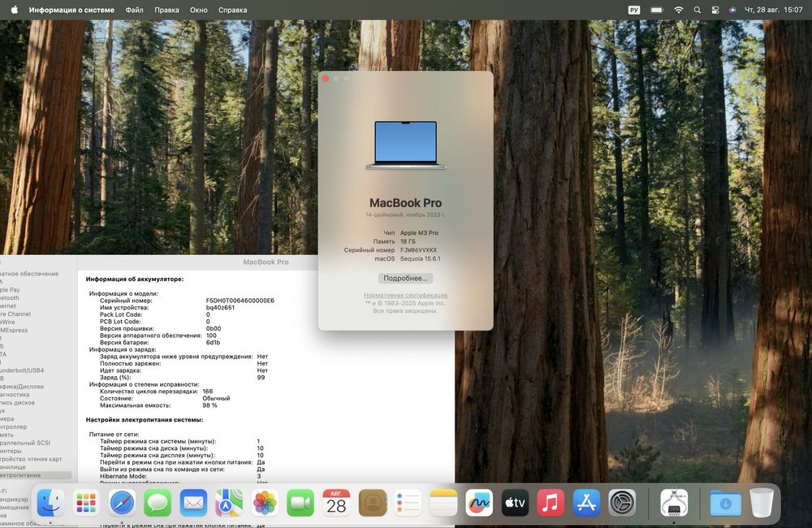Image resolution: width=812 pixels, height=528 pixels.
Task: Launch Siri from the menu bar
Action: pyautogui.click(x=732, y=10)
